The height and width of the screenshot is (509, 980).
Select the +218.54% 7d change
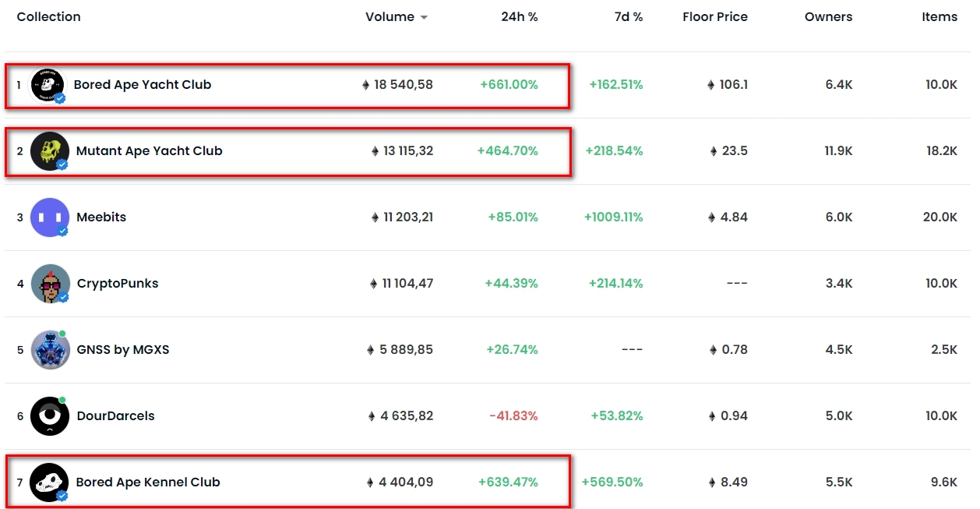coord(615,150)
